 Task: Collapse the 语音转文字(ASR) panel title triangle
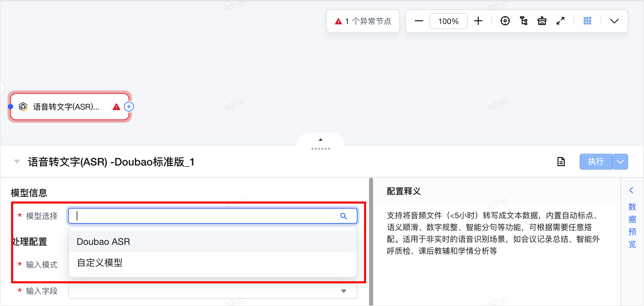click(x=17, y=162)
